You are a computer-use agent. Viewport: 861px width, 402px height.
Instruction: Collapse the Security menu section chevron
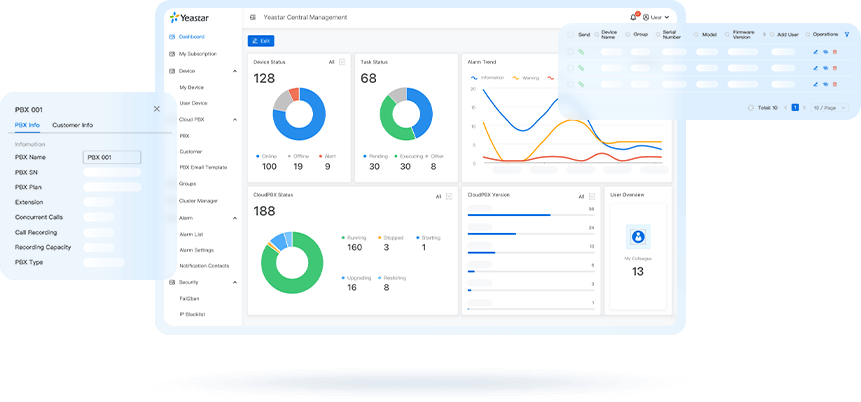(235, 282)
